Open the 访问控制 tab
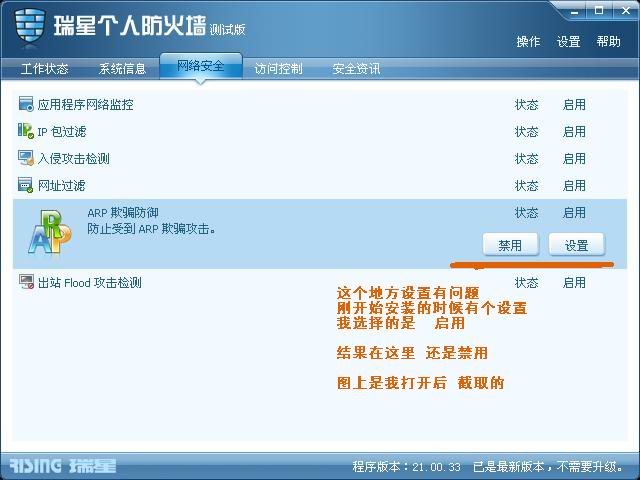640x480 pixels. coord(278,69)
